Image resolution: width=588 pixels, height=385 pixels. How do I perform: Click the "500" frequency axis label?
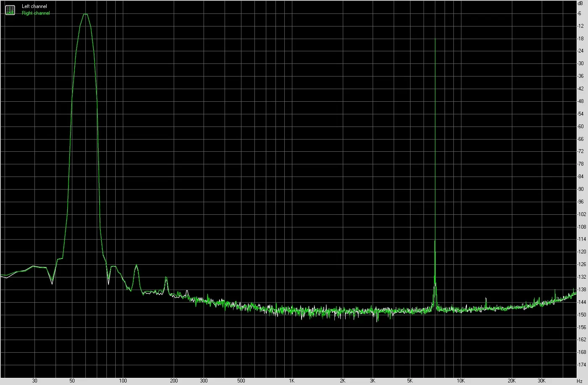click(241, 381)
